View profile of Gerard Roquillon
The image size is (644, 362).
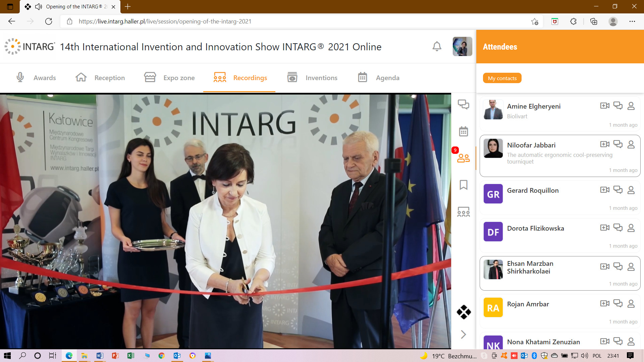pyautogui.click(x=631, y=190)
